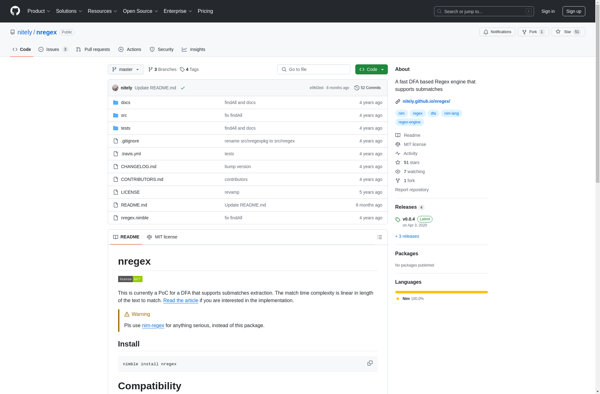Open the .gitignore file
This screenshot has width=600, height=394.
coord(130,141)
